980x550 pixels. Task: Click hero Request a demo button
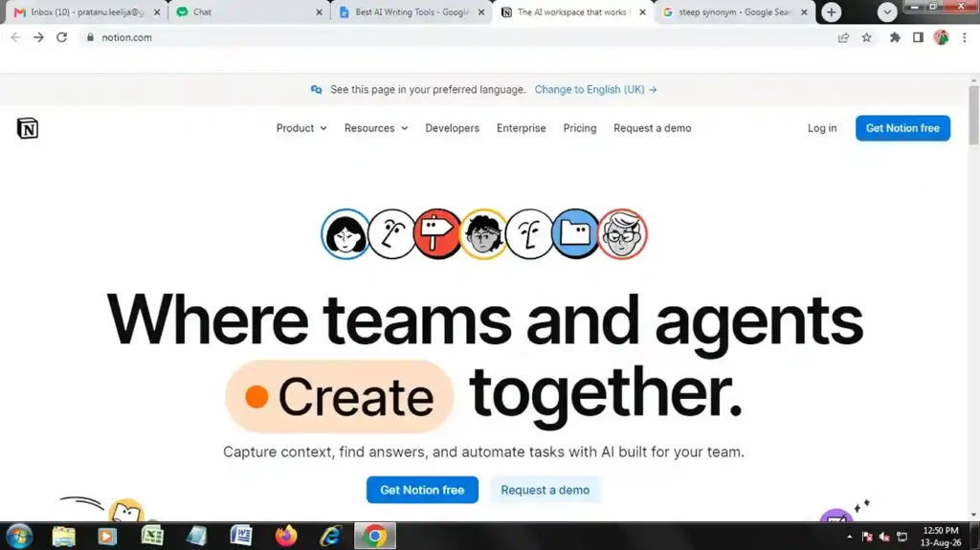pyautogui.click(x=545, y=490)
